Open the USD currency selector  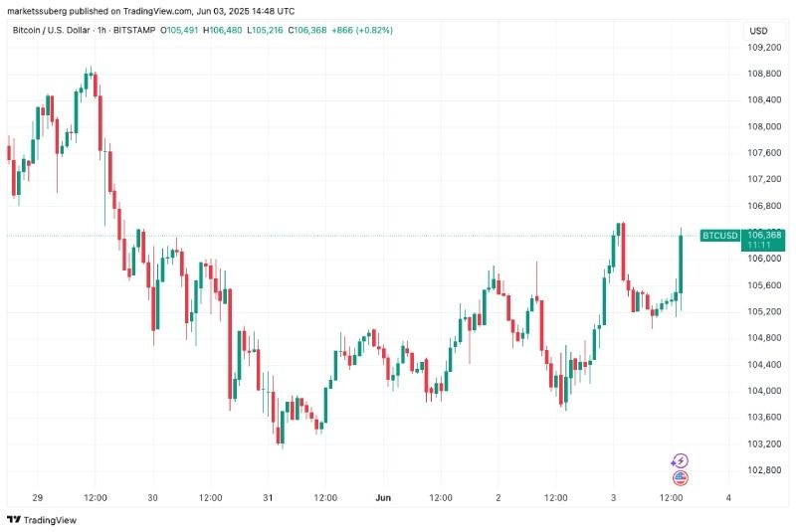point(758,31)
